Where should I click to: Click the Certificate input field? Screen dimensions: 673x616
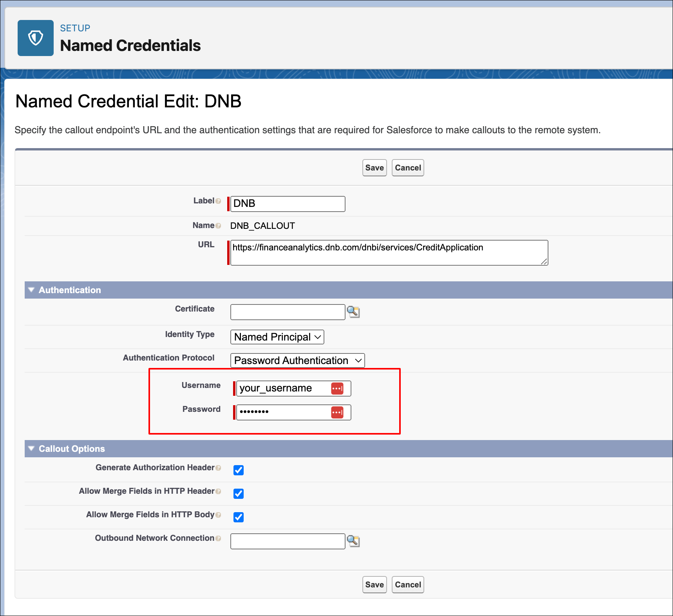[x=288, y=312]
